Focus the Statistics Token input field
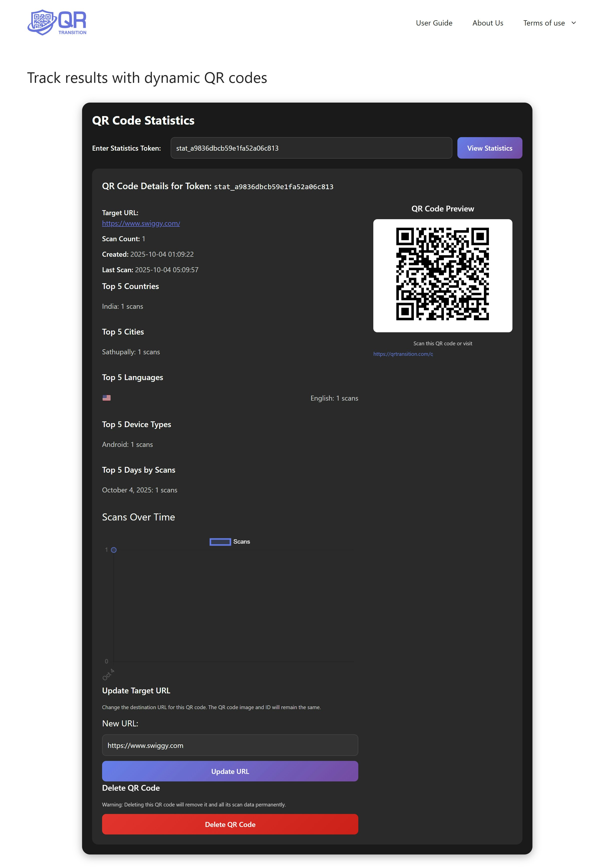The image size is (599, 868). point(311,148)
